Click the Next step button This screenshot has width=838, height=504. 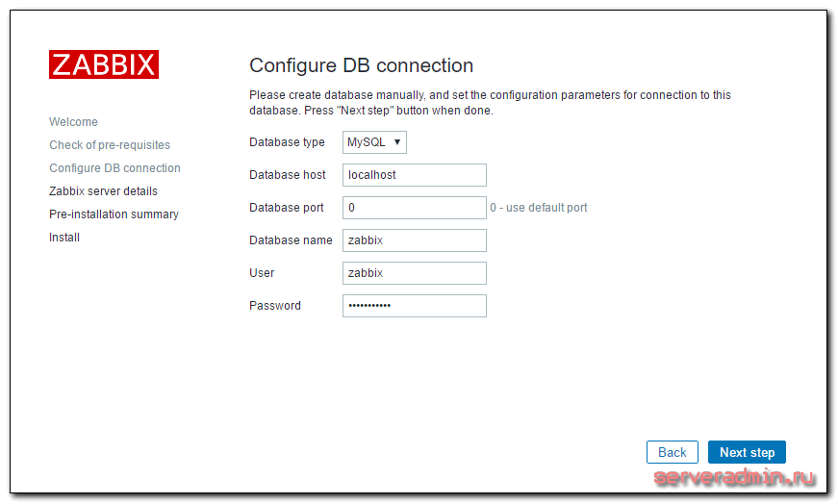pos(747,452)
